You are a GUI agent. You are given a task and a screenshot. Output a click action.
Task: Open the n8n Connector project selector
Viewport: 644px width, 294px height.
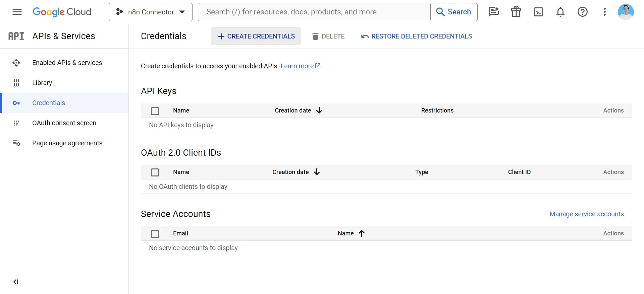click(151, 12)
